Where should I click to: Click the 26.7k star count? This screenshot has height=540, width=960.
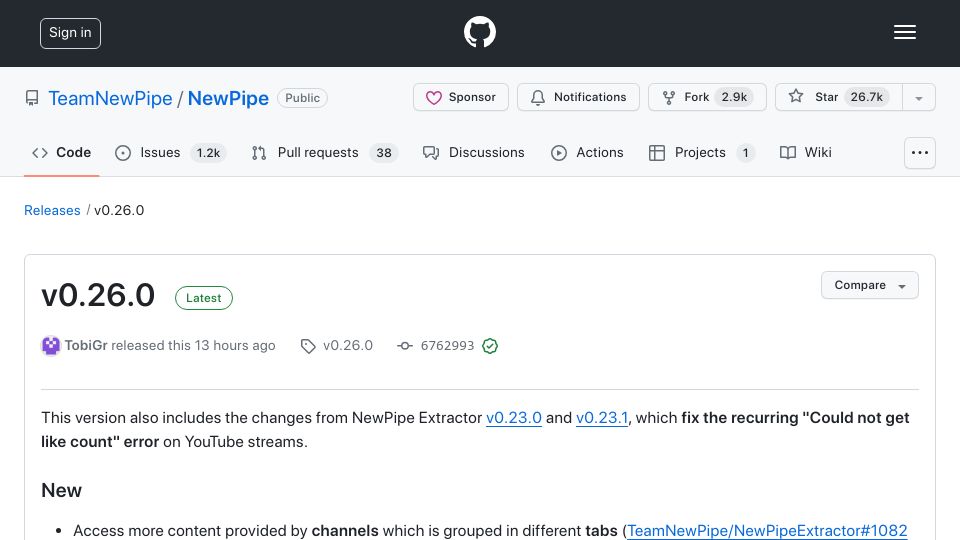tap(866, 97)
